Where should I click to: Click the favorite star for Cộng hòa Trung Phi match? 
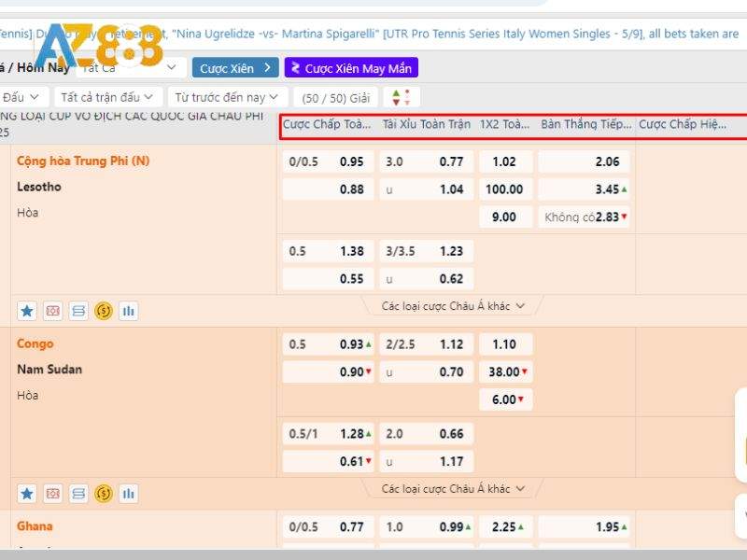pyautogui.click(x=27, y=311)
